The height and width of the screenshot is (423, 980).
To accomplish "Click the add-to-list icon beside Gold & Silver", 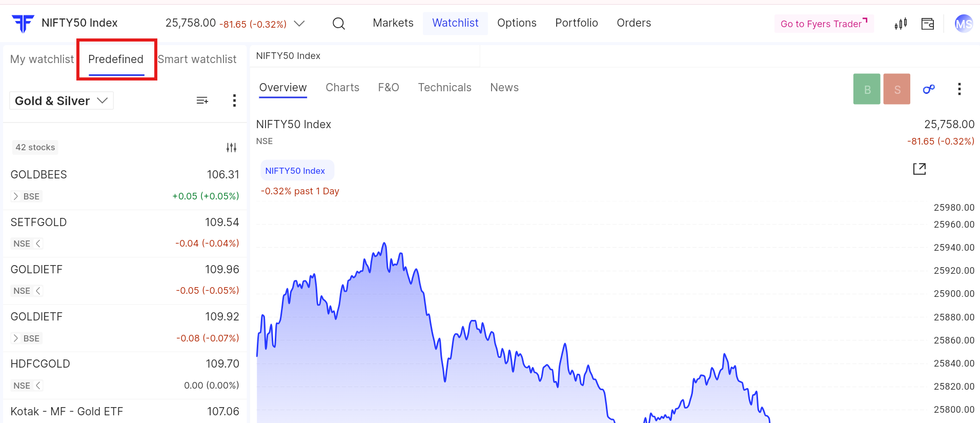I will click(x=202, y=100).
